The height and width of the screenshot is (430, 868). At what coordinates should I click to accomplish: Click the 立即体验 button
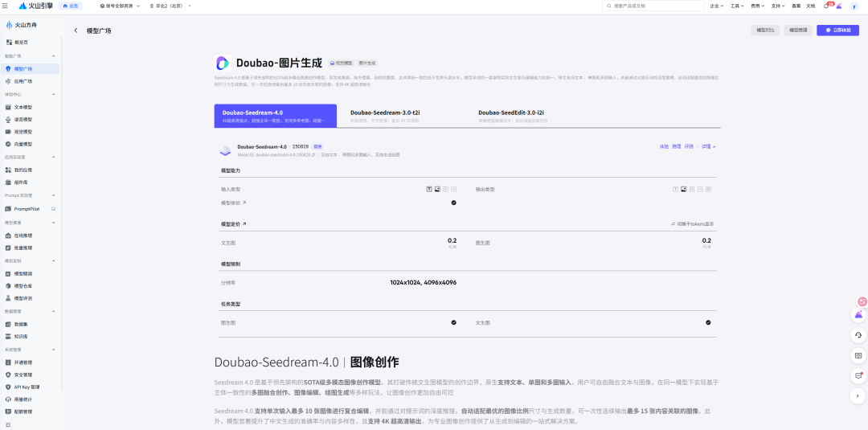coord(837,31)
